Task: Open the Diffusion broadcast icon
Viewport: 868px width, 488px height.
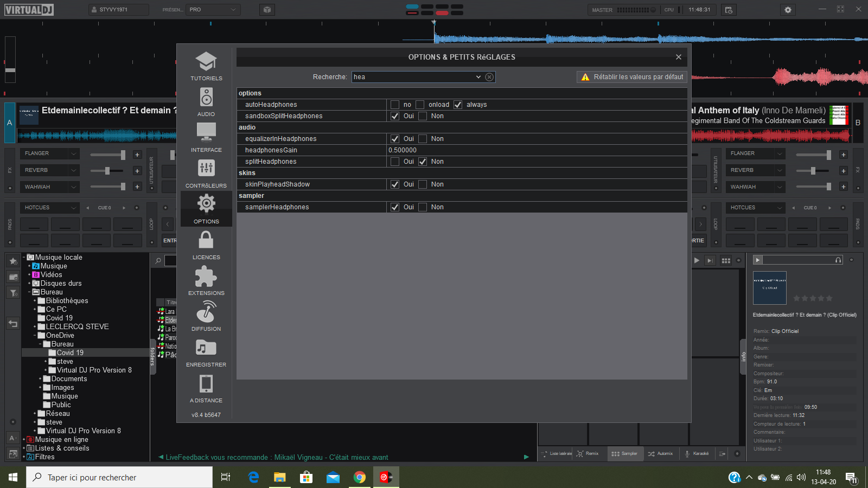Action: 206,312
